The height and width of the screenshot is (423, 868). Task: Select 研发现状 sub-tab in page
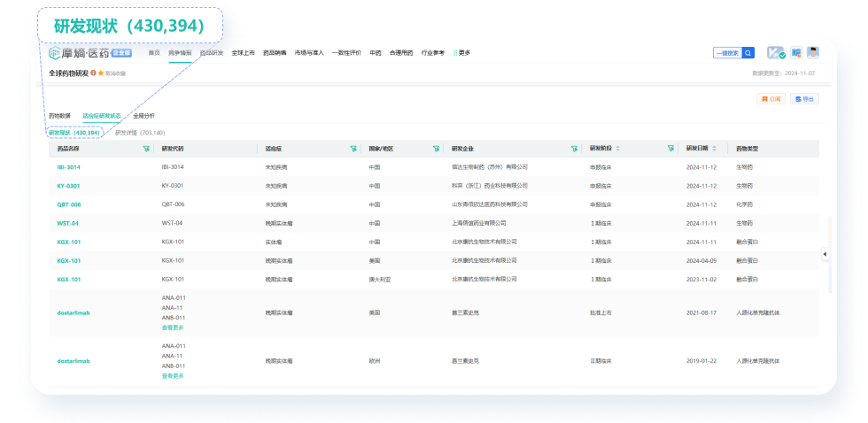click(74, 133)
